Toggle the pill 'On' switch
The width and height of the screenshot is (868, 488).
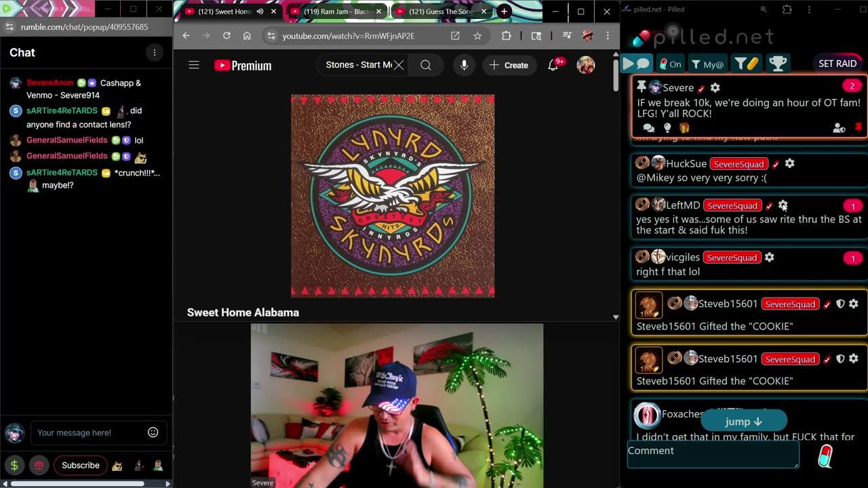click(x=670, y=64)
